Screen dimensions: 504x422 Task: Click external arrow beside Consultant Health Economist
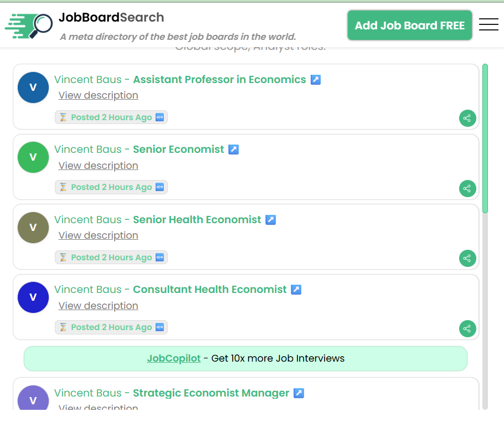tap(296, 290)
